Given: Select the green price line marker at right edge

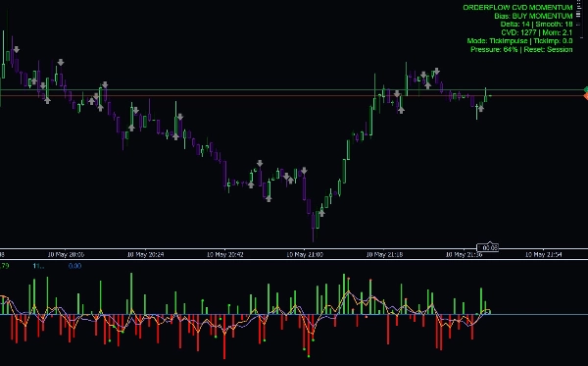Looking at the screenshot, I should click(x=586, y=89).
